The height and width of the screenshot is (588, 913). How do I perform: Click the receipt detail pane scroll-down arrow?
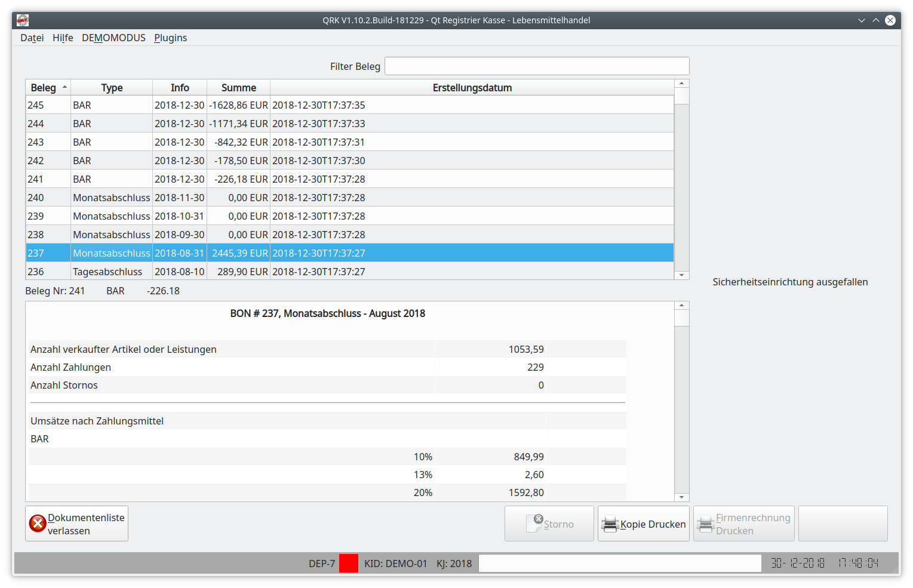(681, 497)
